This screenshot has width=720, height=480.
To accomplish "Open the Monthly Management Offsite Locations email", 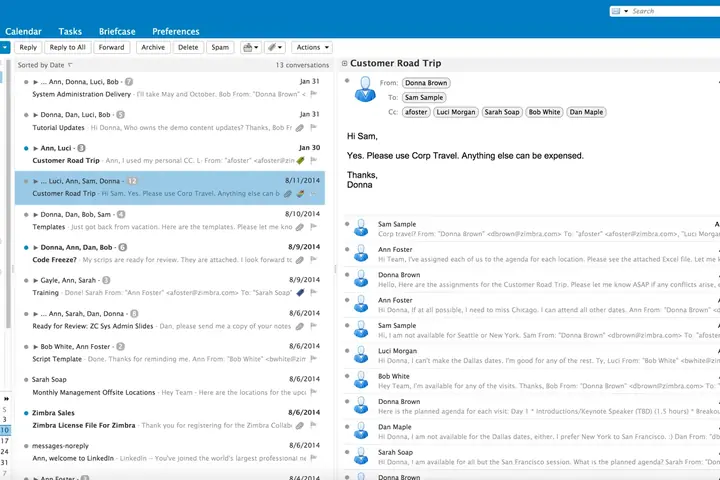I will pyautogui.click(x=170, y=386).
